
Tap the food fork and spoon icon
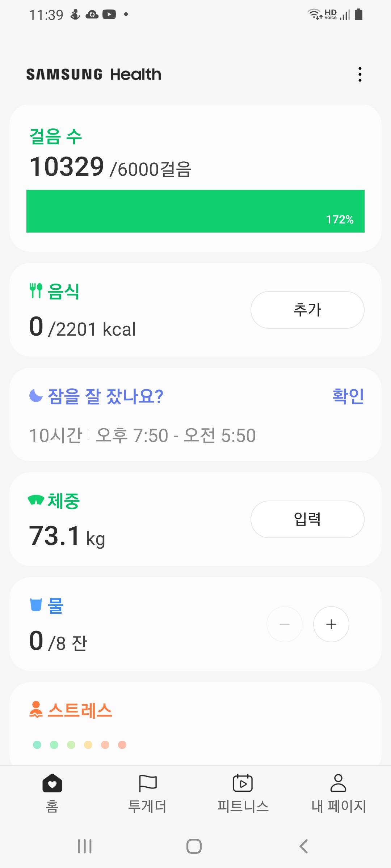pos(36,291)
